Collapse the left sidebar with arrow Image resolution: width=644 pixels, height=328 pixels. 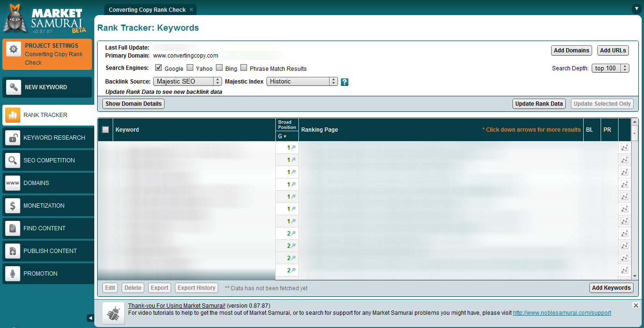(x=91, y=318)
